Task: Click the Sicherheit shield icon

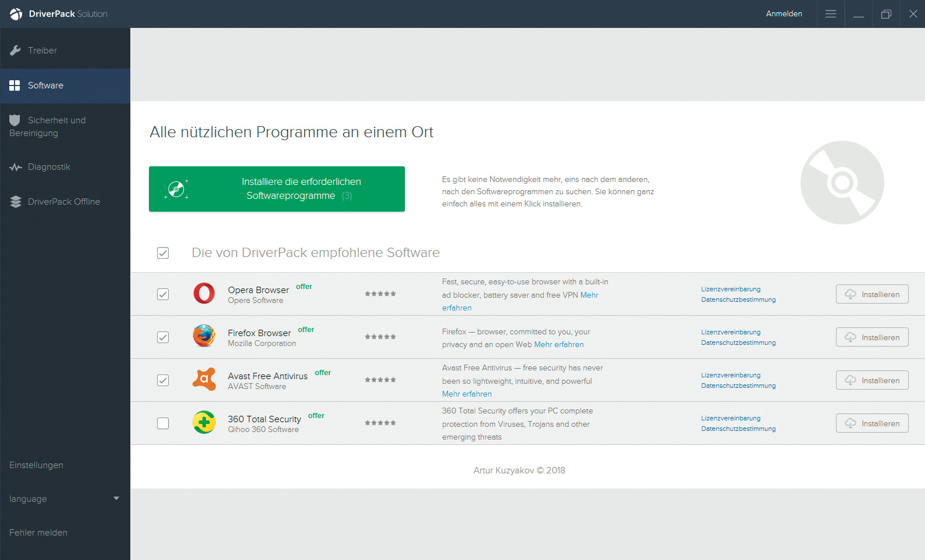Action: pyautogui.click(x=15, y=120)
